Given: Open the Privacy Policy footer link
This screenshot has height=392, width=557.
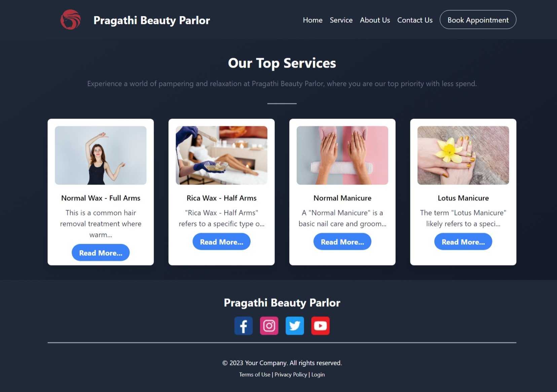Looking at the screenshot, I should [291, 375].
